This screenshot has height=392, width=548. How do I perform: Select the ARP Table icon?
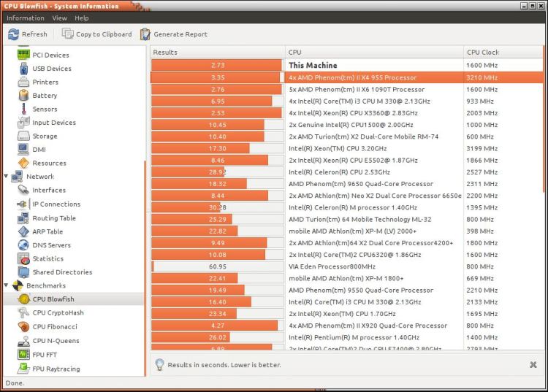coord(23,231)
